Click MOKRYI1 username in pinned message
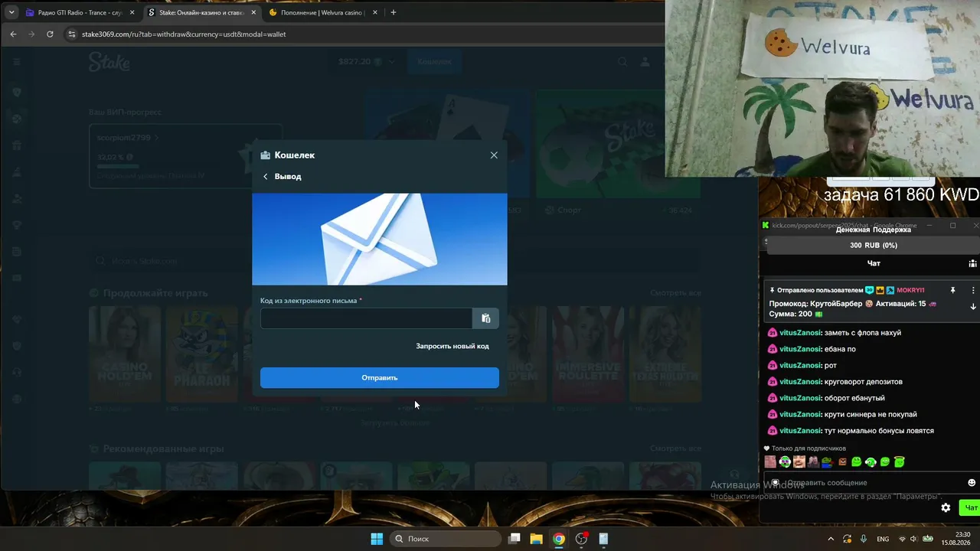This screenshot has height=551, width=980. 911,291
